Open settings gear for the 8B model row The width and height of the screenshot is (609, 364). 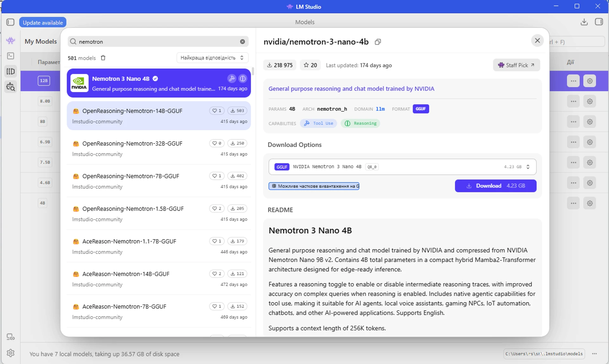pyautogui.click(x=590, y=122)
